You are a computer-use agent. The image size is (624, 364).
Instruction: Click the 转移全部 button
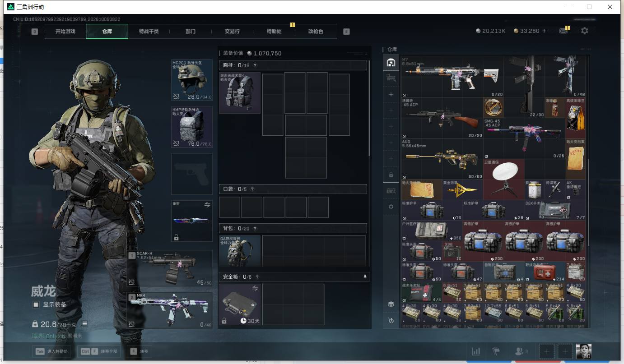tap(100, 351)
